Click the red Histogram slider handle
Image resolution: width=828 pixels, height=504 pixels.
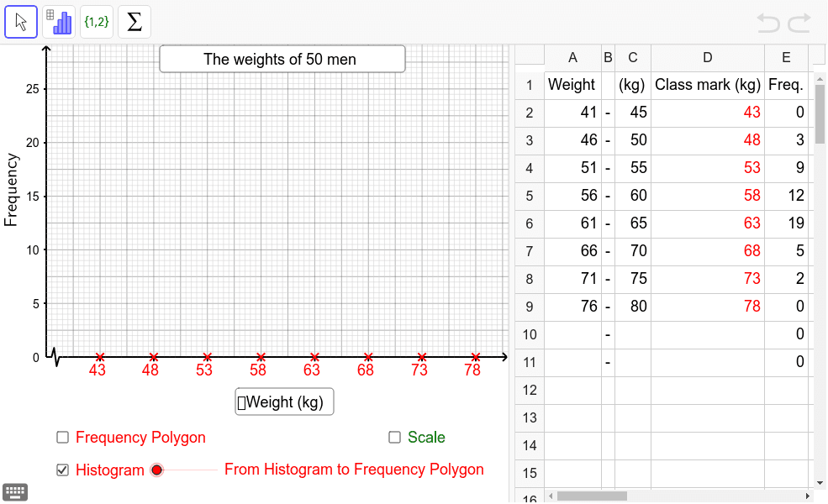click(156, 470)
